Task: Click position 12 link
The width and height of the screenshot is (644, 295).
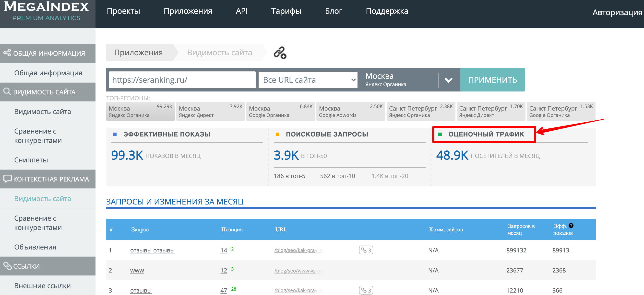Action: tap(224, 271)
